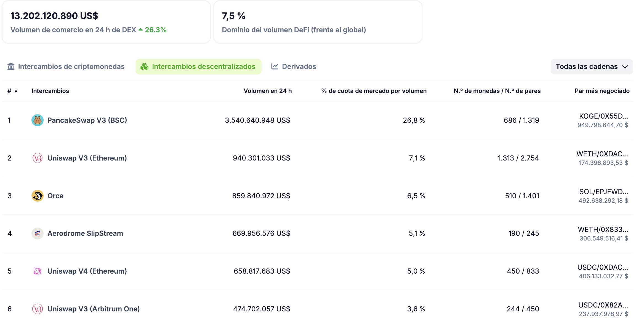This screenshot has height=326, width=644.
Task: Sort by the # rank column arrow
Action: click(16, 91)
